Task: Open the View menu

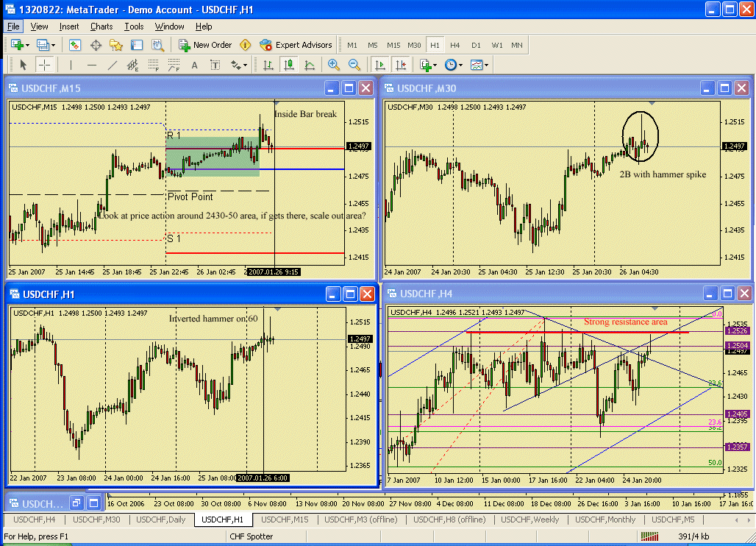Action: 39,26
